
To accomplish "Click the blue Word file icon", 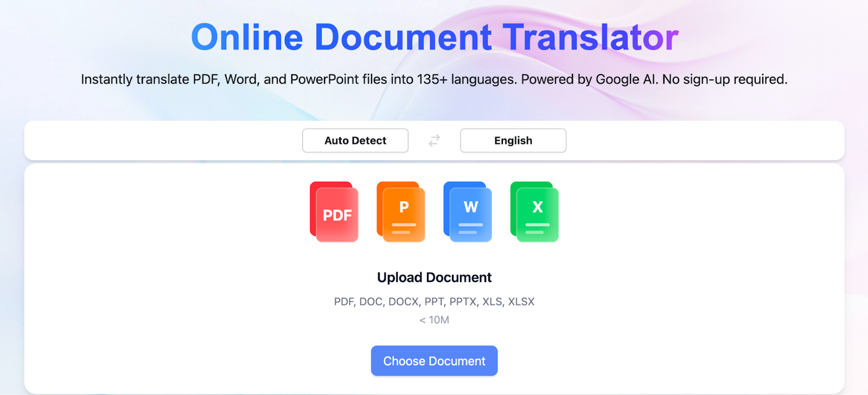I will coord(468,212).
